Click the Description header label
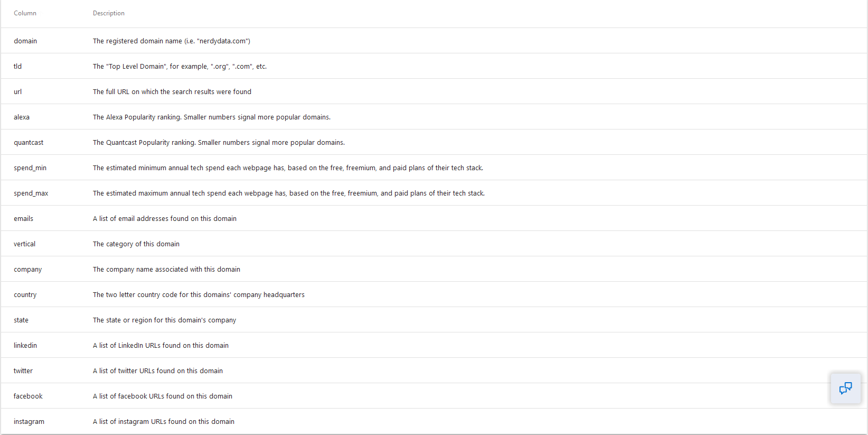 (109, 13)
